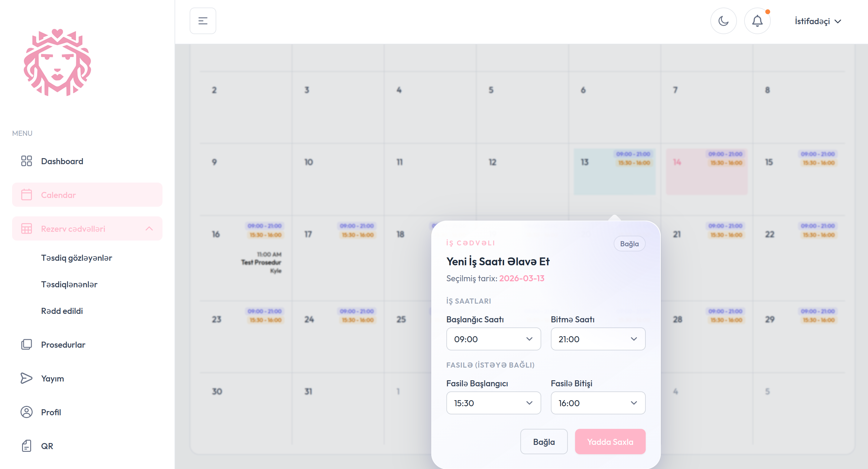This screenshot has width=868, height=469.
Task: Open the Başlanğıc Saatı time dropdown
Action: tap(493, 339)
